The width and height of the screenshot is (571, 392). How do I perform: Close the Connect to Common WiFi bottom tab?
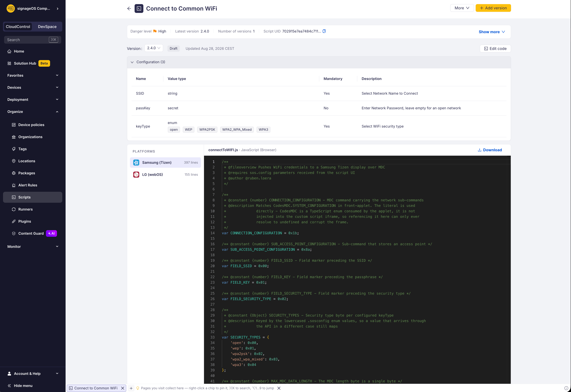coord(123,388)
